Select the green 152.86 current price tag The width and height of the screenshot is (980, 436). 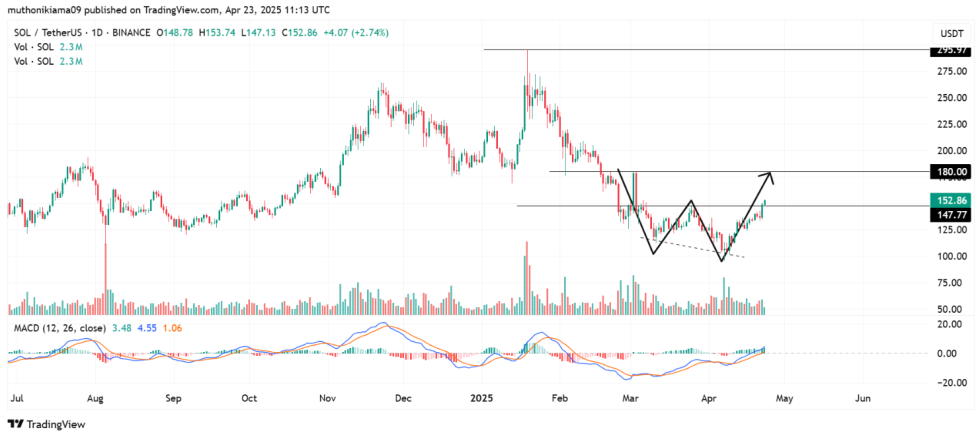[948, 200]
